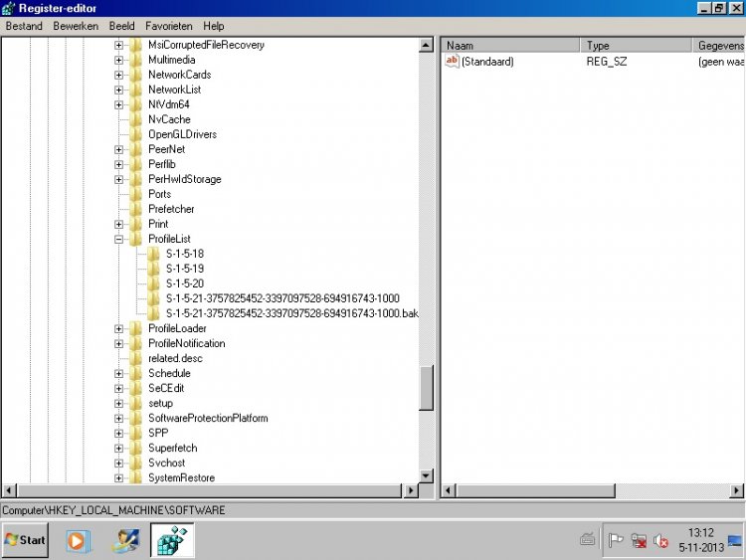The width and height of the screenshot is (746, 560).
Task: Select the Schedule key
Action: pyautogui.click(x=169, y=373)
